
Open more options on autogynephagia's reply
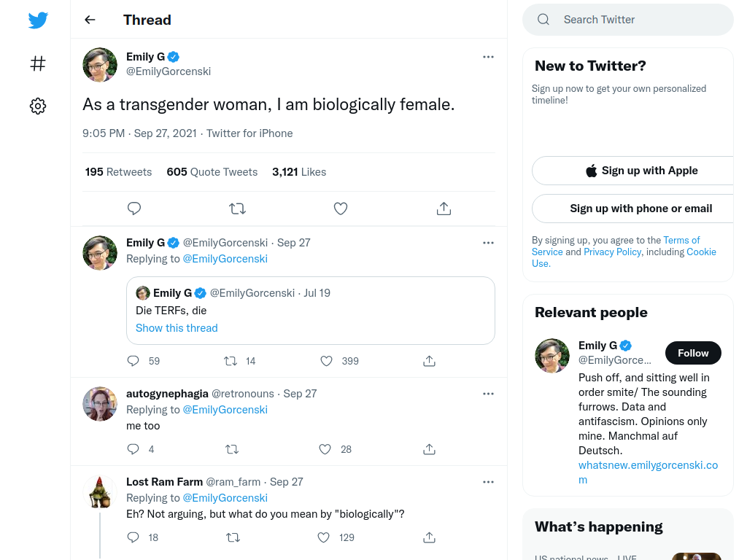click(x=488, y=394)
